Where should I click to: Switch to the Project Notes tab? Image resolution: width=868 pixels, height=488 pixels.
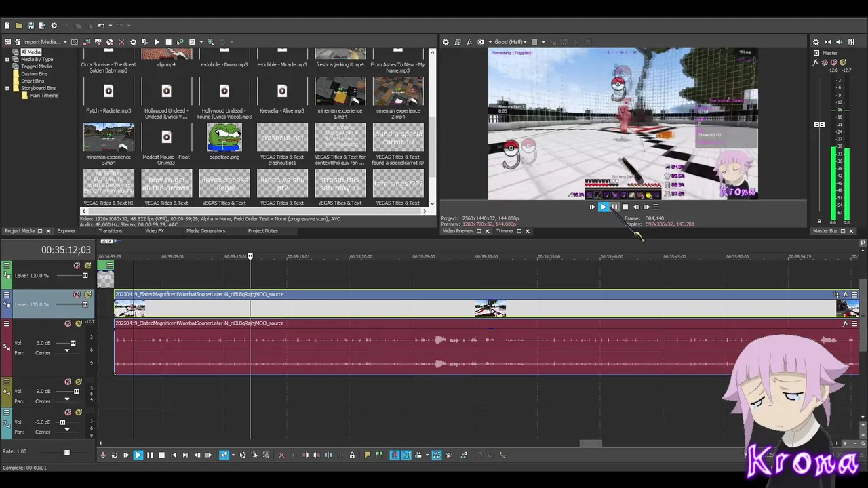263,231
